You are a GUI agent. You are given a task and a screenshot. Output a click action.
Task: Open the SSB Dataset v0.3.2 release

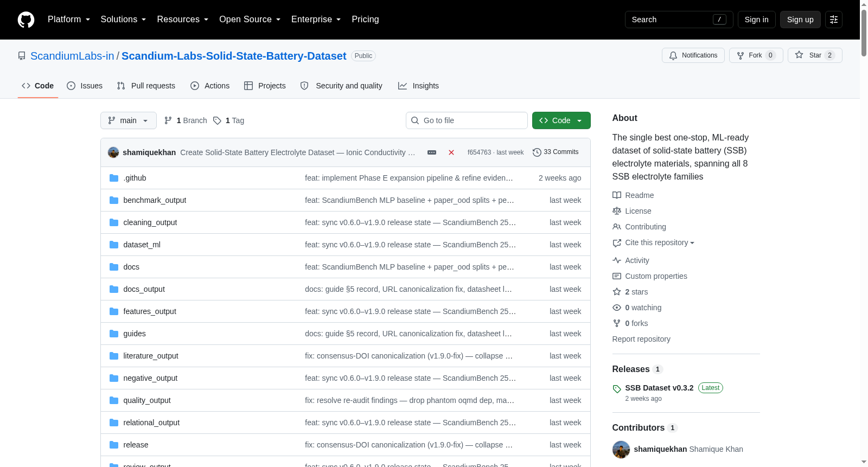pos(659,388)
